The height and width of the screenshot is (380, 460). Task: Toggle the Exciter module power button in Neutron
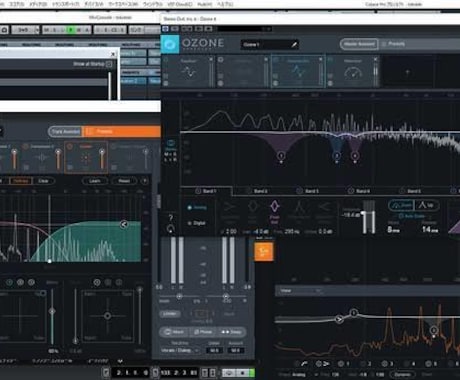coord(70,146)
